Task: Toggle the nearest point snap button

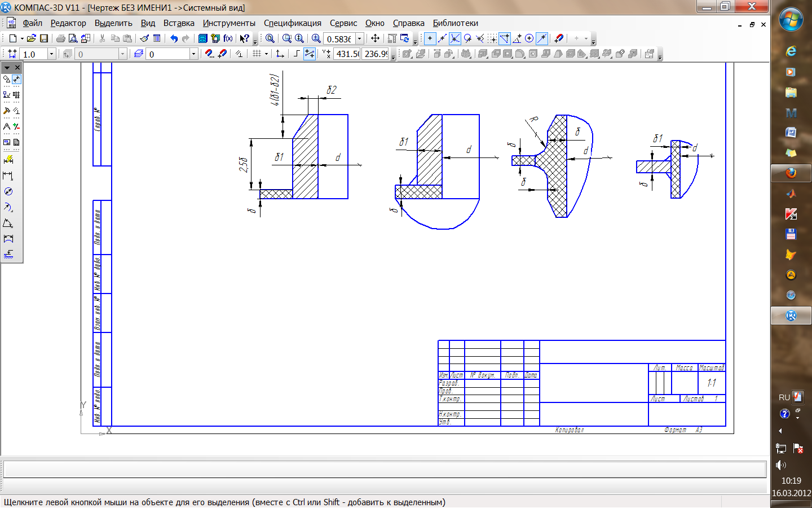Action: (430, 38)
